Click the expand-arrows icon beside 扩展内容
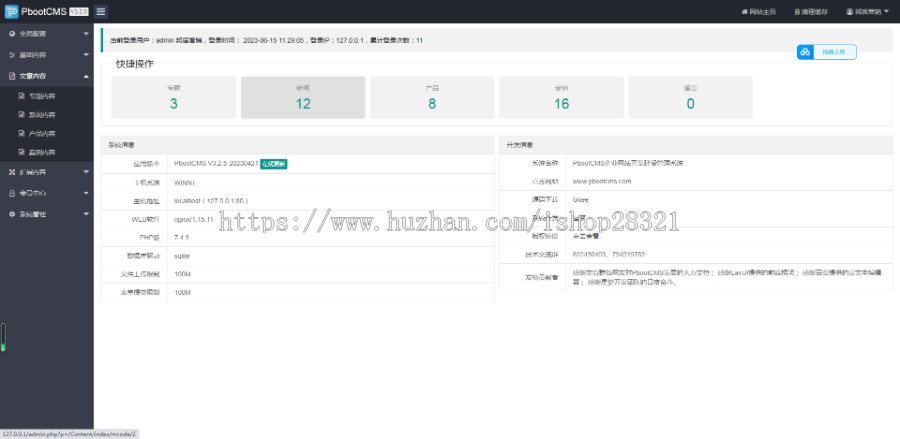The image size is (900, 439). [12, 172]
